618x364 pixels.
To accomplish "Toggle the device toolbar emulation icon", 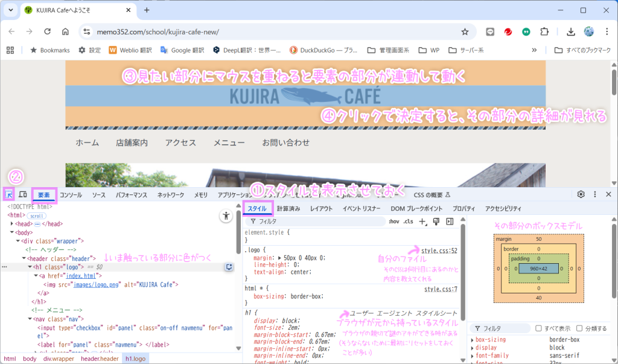I will pos(22,194).
